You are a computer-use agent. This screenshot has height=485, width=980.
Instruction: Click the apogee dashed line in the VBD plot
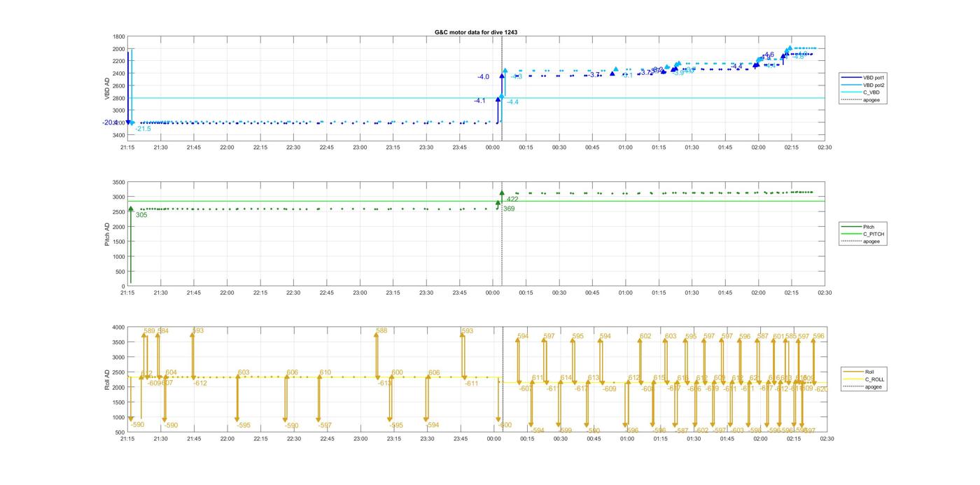502,88
